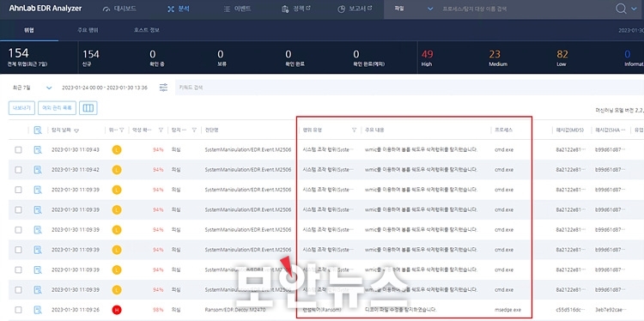Screen dimensions: 644x321
Task: Click the 프로세스 column header
Action: pos(503,130)
